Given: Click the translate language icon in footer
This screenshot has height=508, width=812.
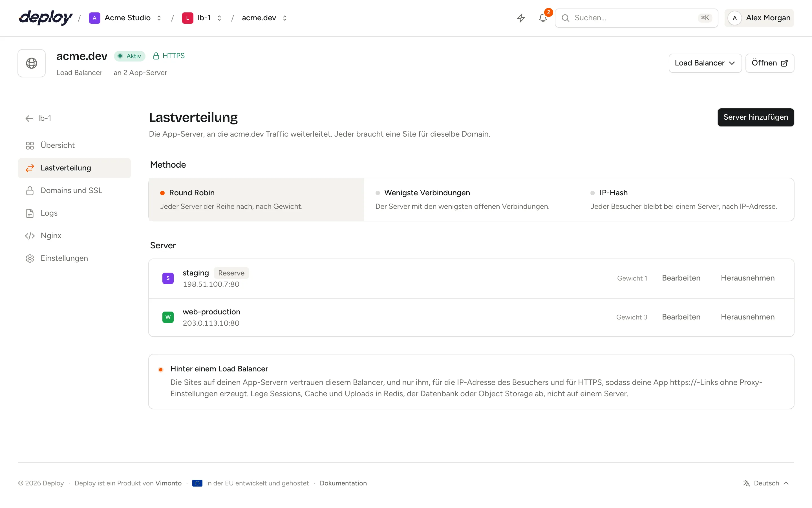Looking at the screenshot, I should 746,483.
